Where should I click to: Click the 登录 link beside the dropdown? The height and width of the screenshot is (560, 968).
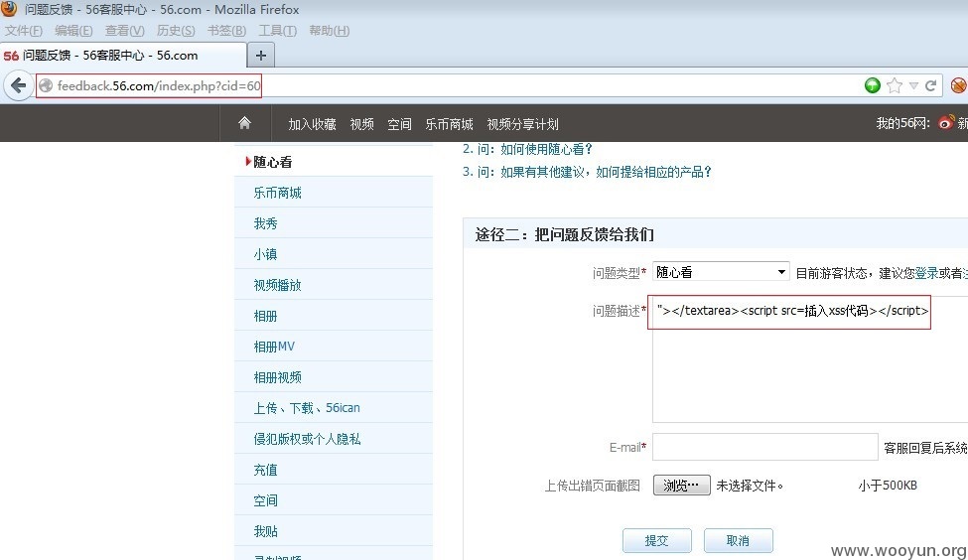coord(926,273)
